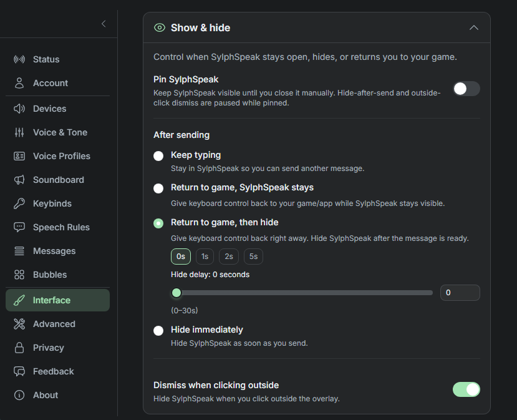Open Advanced settings

pyautogui.click(x=58, y=324)
